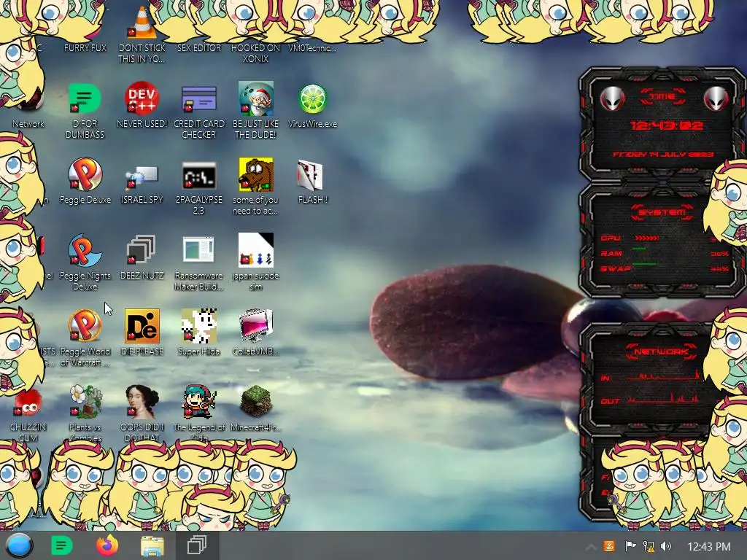Open the Network desktop icon
The width and height of the screenshot is (747, 560).
[28, 123]
